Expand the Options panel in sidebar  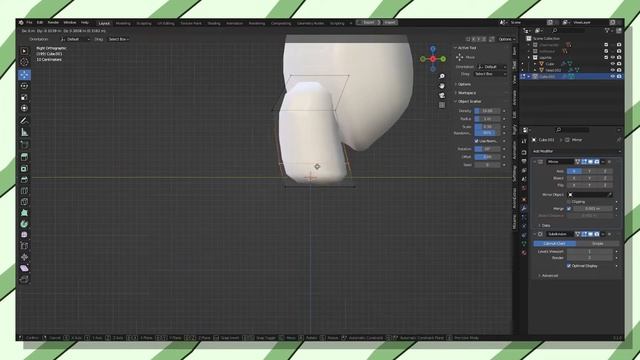(463, 84)
